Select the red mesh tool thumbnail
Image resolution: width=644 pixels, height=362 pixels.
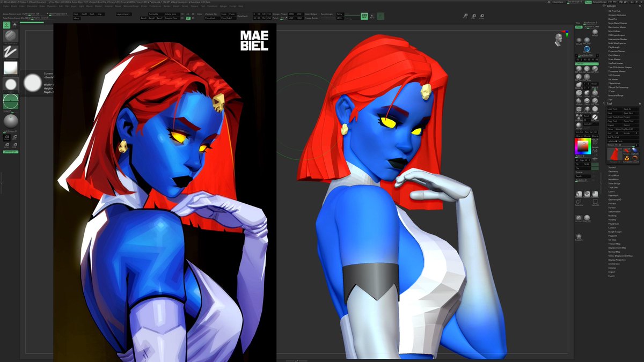(614, 154)
